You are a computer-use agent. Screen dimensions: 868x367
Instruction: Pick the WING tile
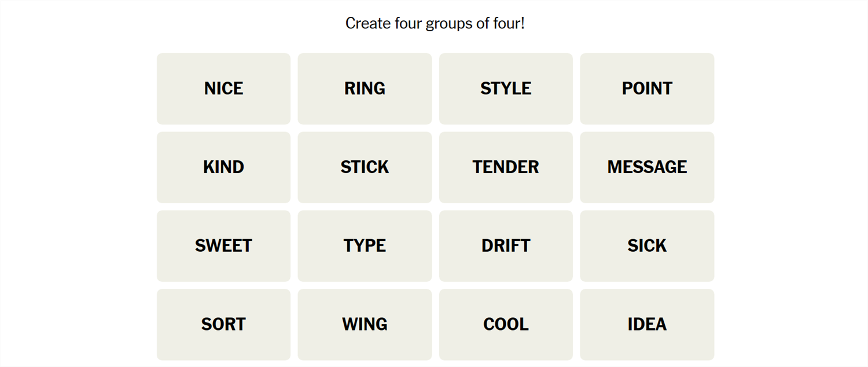pos(365,324)
